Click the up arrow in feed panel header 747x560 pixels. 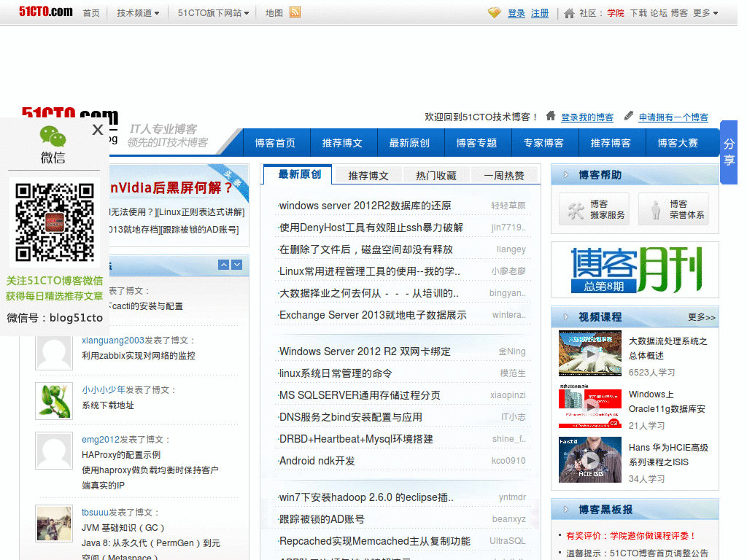[x=223, y=265]
